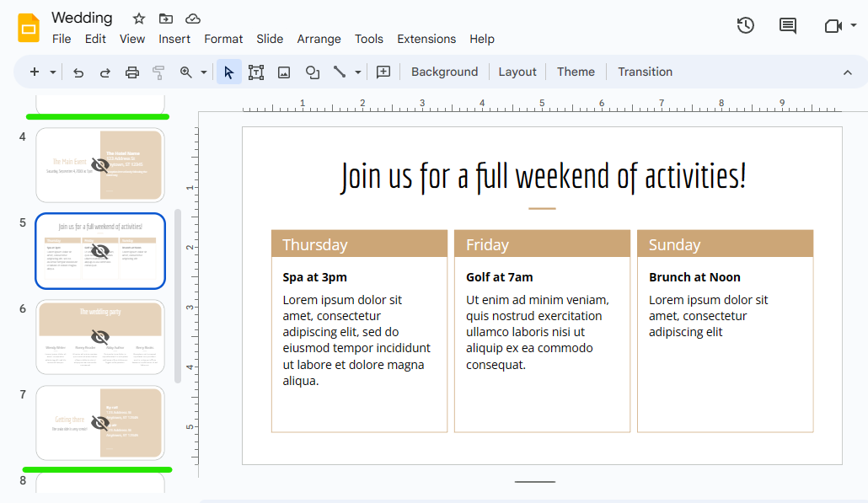Viewport: 868px width, 503px height.
Task: Click the Google Slides home logo
Action: [x=29, y=28]
